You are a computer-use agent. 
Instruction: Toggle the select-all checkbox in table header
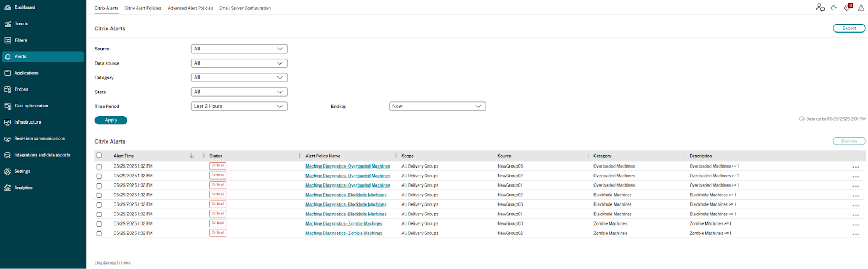[x=99, y=156]
